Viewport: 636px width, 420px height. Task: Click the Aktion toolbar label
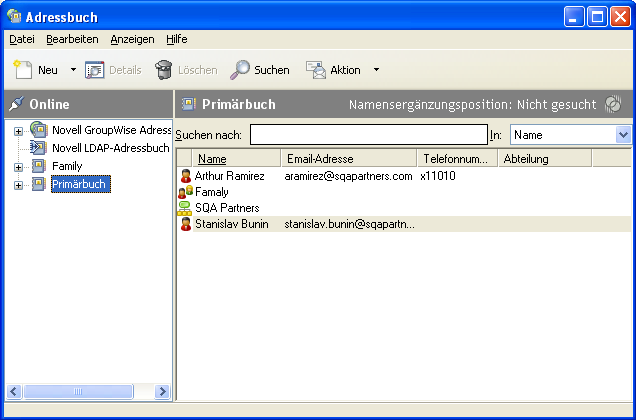pos(345,70)
